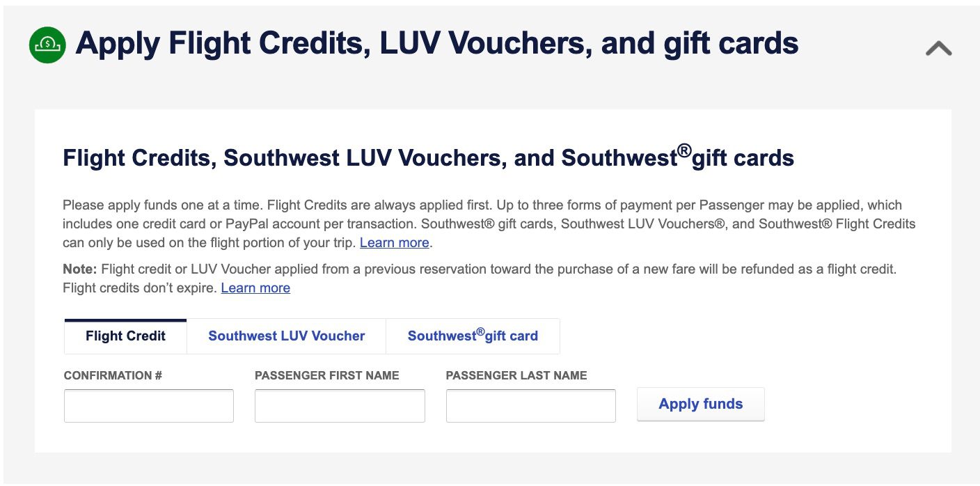Screen dimensions: 980x486
Task: Open the Southwest gift card tab
Action: [473, 336]
